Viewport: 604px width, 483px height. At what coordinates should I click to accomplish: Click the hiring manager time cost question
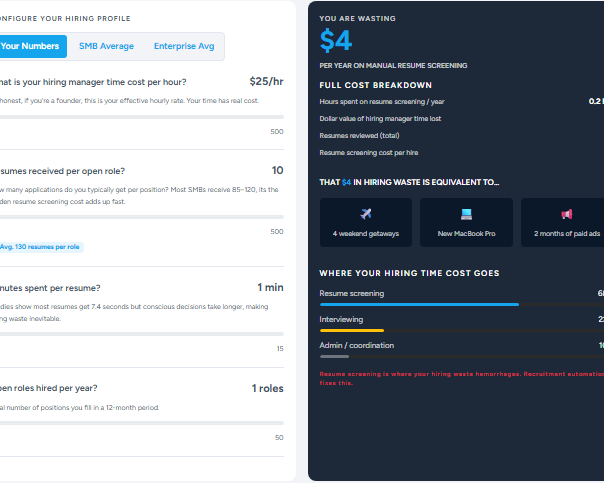coord(93,82)
